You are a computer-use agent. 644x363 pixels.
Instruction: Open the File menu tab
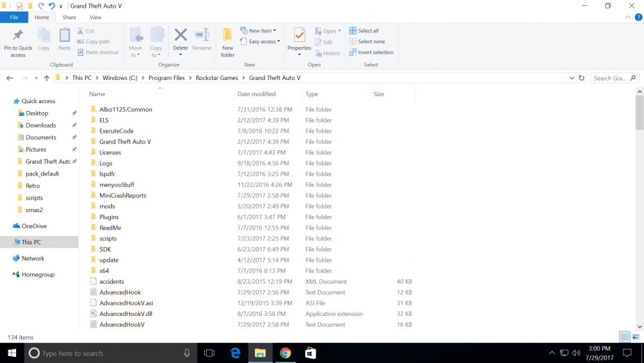pos(14,17)
